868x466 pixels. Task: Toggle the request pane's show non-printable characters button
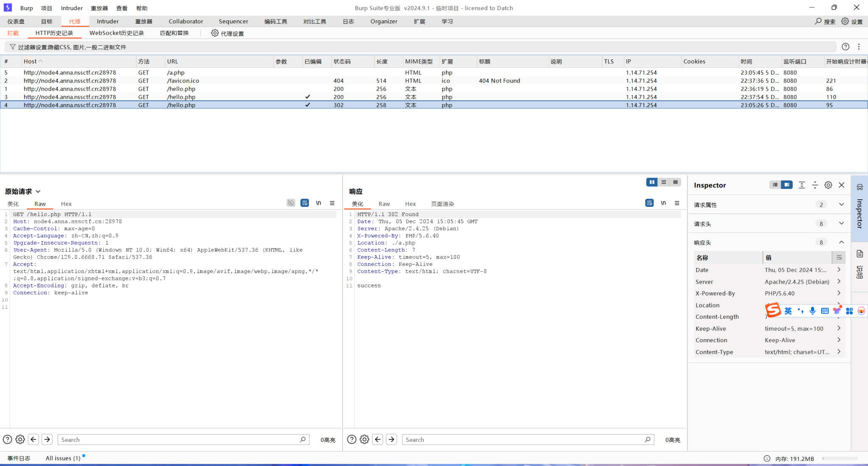click(318, 203)
